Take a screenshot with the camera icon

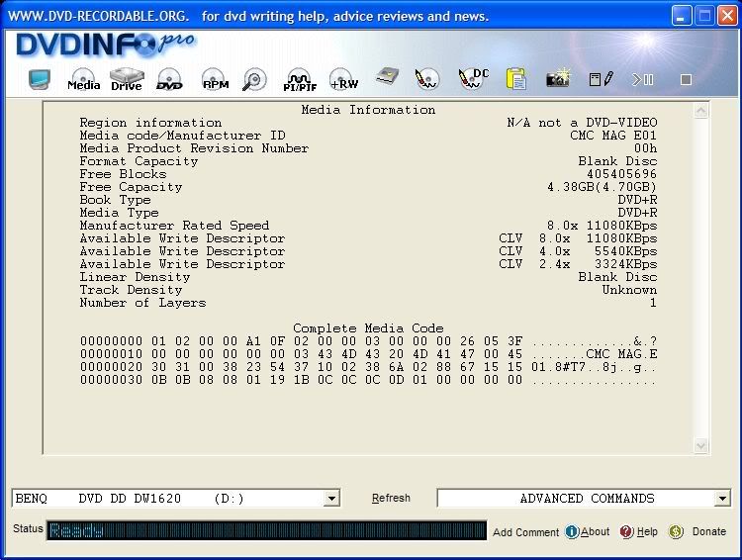click(x=558, y=79)
